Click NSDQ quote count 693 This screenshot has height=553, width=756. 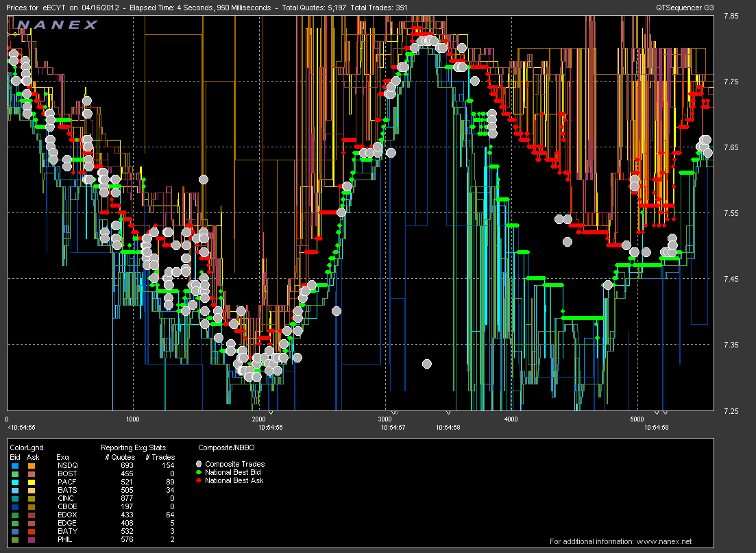127,466
